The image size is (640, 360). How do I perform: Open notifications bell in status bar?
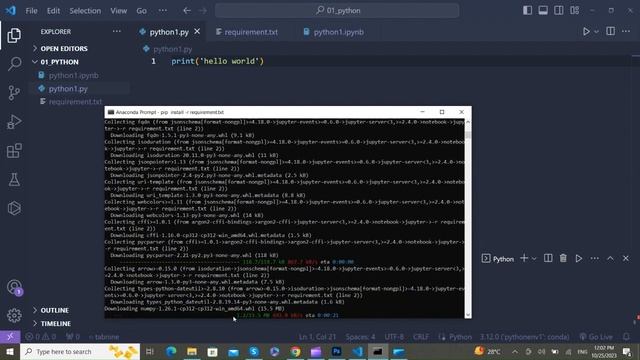(626, 337)
